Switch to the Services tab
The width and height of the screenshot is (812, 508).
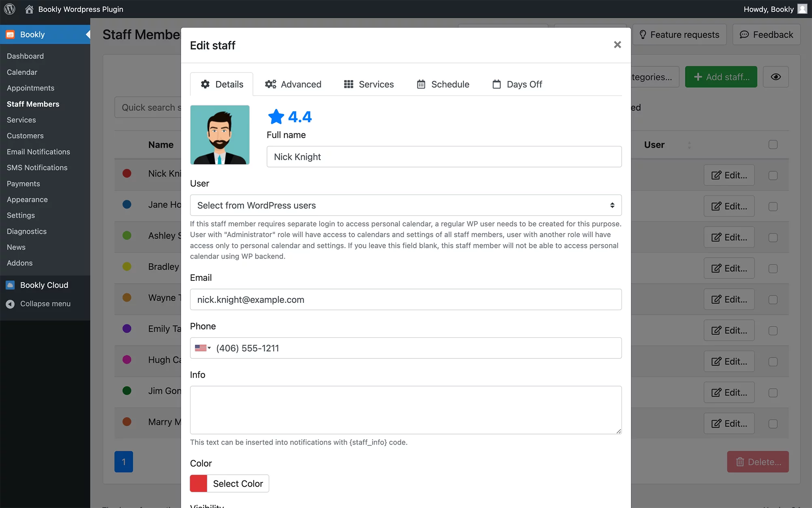[369, 84]
